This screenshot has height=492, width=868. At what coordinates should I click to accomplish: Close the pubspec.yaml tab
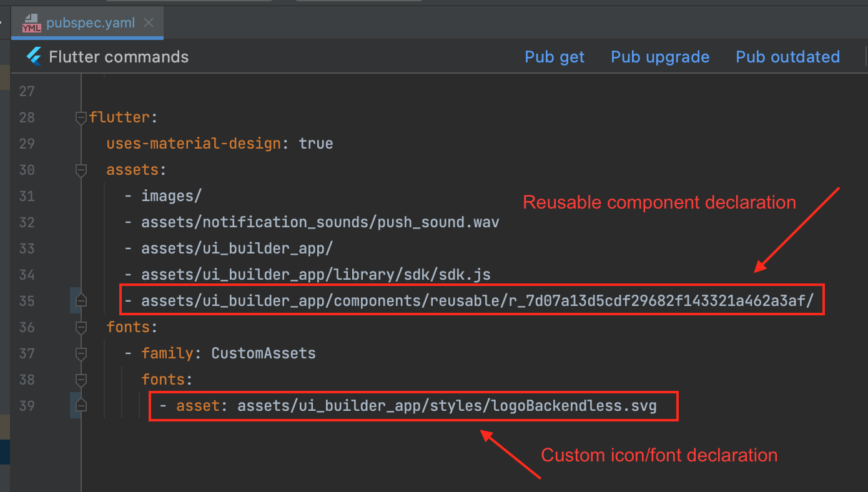click(148, 22)
